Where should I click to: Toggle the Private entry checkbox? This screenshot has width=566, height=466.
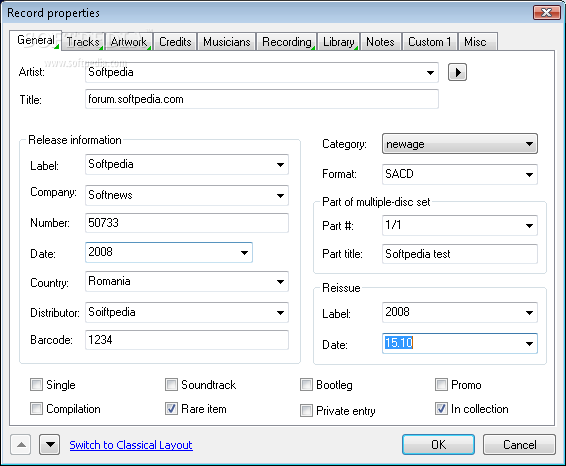pyautogui.click(x=306, y=411)
